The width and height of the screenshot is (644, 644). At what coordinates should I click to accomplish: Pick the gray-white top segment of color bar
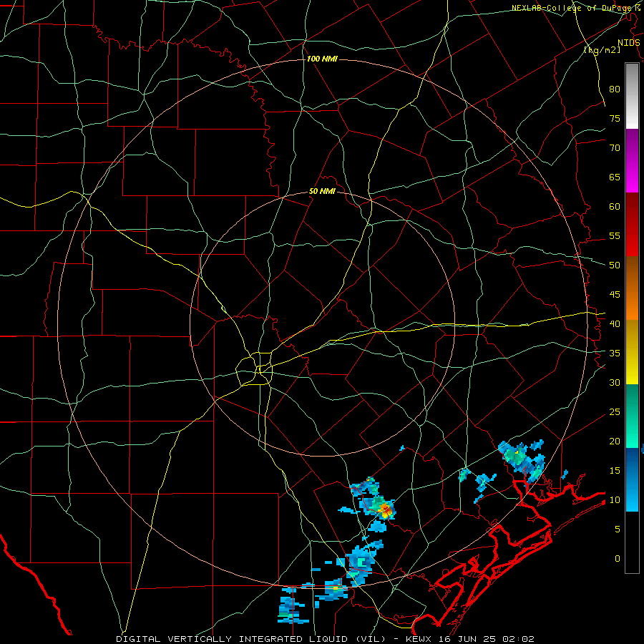(x=632, y=96)
